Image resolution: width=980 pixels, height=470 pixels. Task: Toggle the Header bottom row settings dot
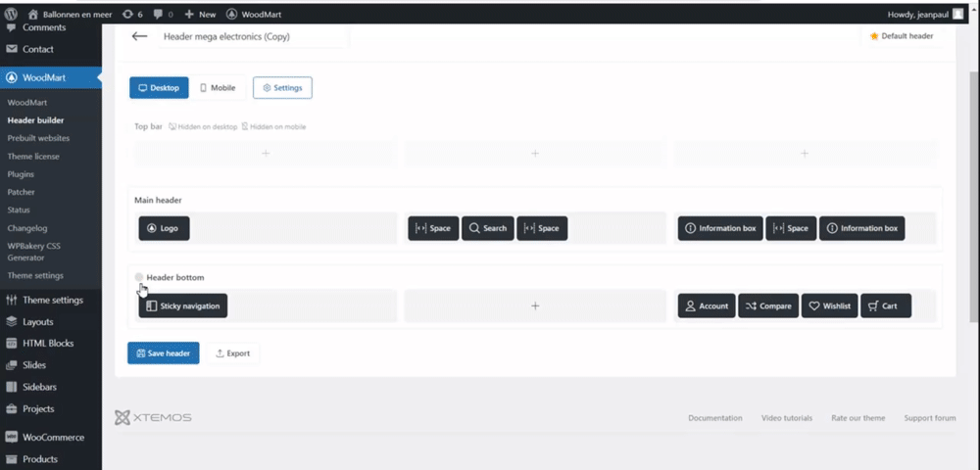point(139,277)
